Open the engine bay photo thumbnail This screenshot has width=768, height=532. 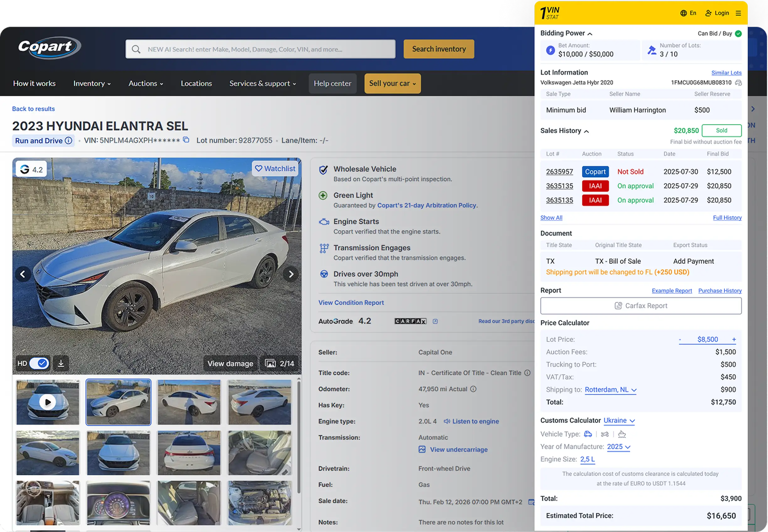pyautogui.click(x=259, y=503)
